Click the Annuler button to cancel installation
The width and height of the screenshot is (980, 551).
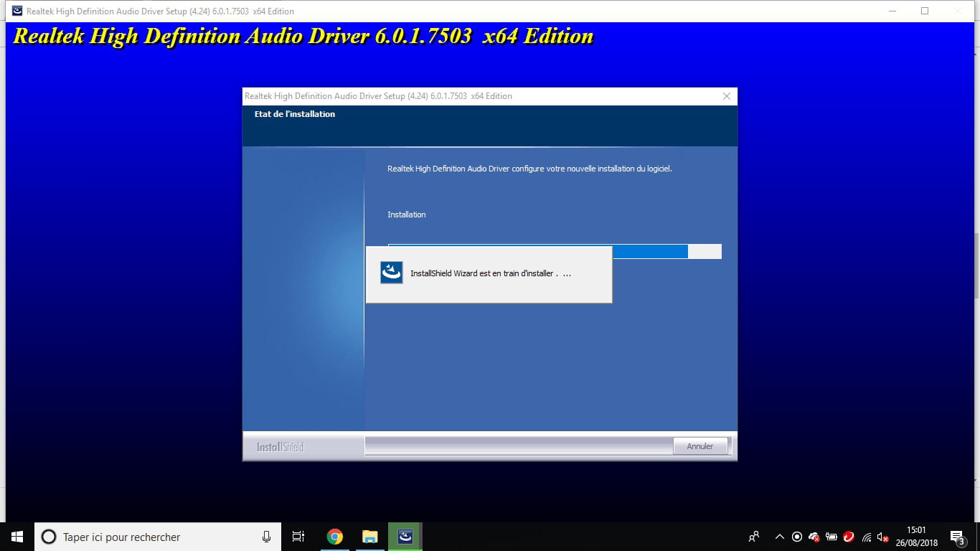pos(700,446)
